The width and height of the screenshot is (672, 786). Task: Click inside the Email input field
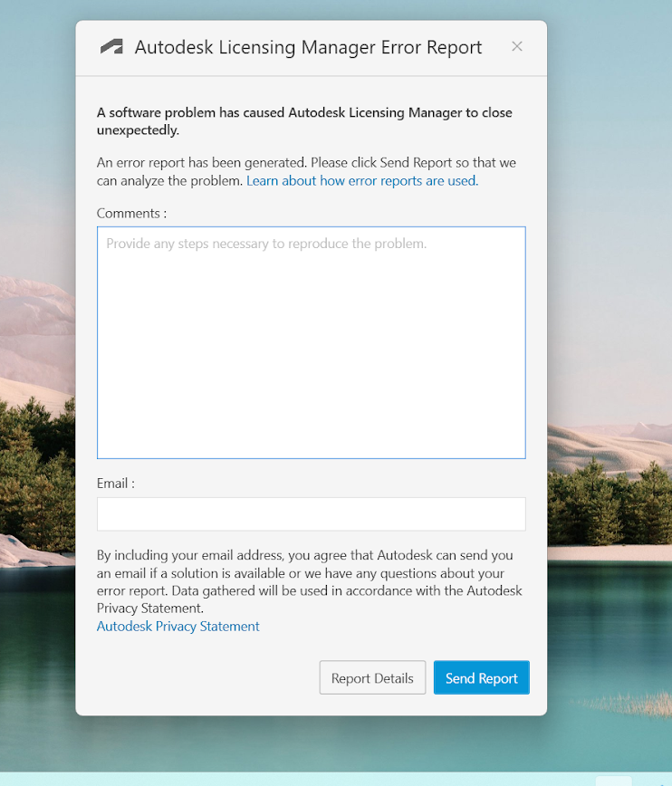coord(311,514)
